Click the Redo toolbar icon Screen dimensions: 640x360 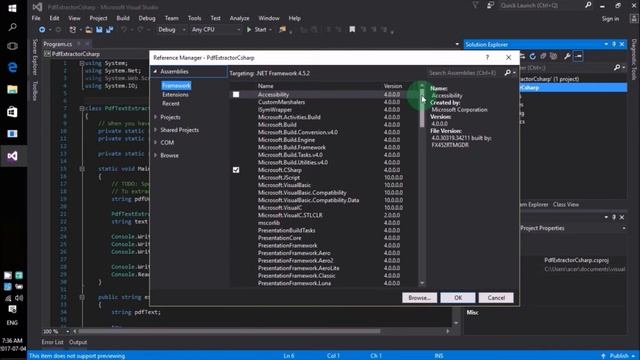click(x=140, y=29)
